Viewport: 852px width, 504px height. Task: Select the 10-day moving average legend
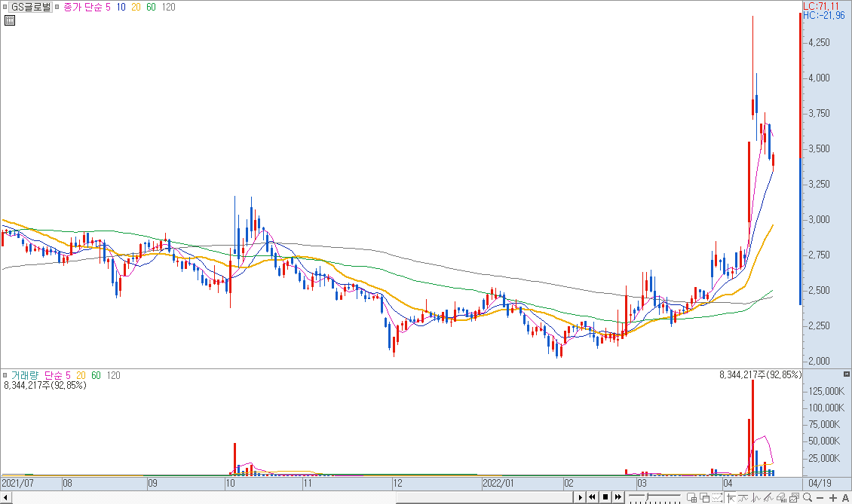point(121,7)
